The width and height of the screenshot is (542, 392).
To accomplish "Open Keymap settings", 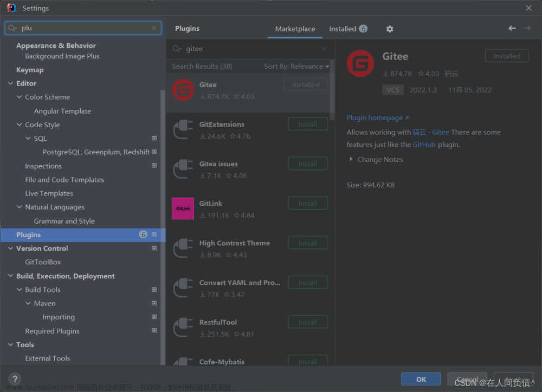I will pos(30,70).
